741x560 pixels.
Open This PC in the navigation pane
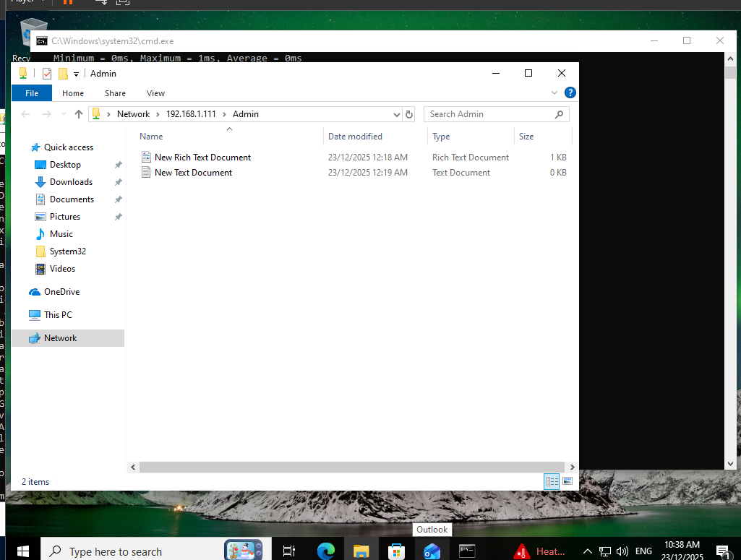coord(58,315)
